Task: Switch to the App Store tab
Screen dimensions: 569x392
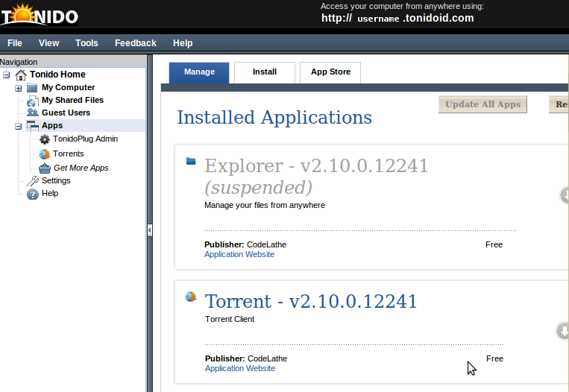Action: pos(330,72)
